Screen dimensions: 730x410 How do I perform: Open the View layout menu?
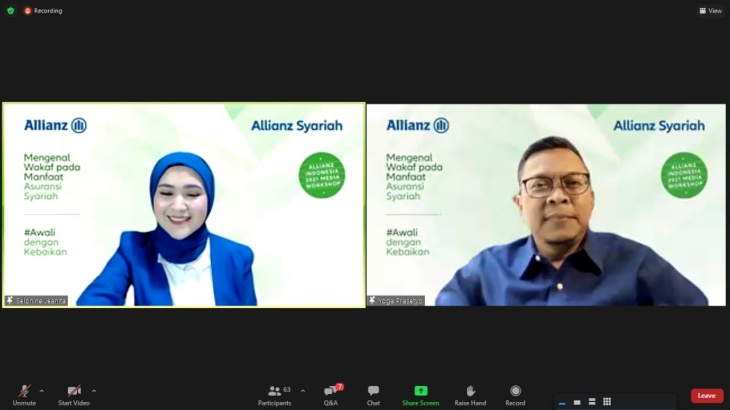tap(710, 11)
